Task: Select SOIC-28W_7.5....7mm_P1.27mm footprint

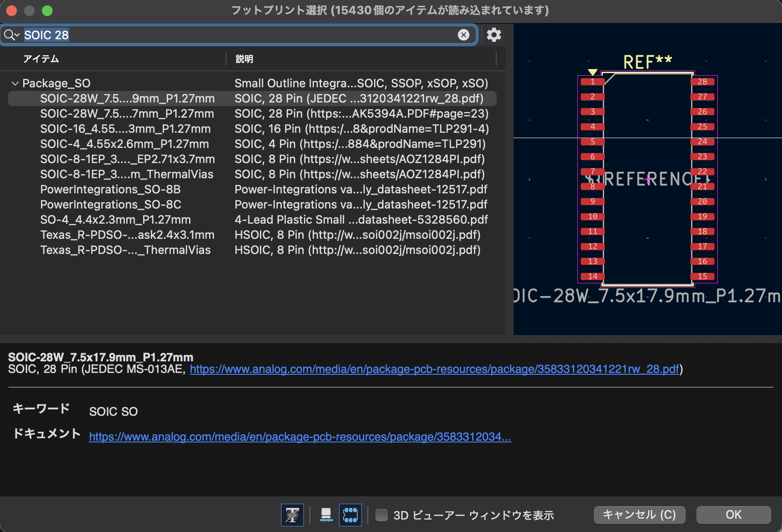Action: (x=127, y=114)
